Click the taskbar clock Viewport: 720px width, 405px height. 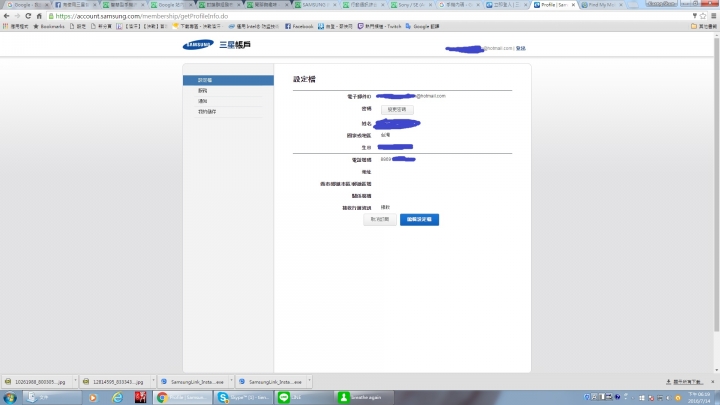(x=699, y=398)
